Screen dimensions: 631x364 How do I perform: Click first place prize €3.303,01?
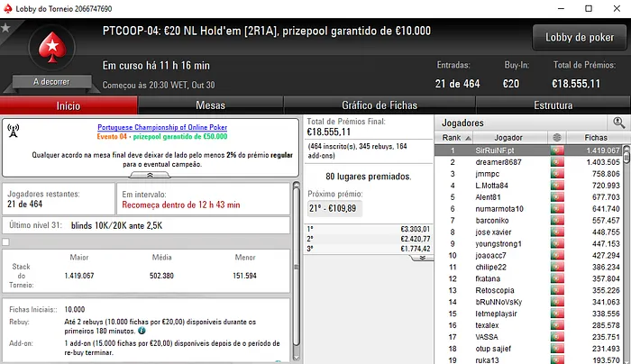[415, 229]
